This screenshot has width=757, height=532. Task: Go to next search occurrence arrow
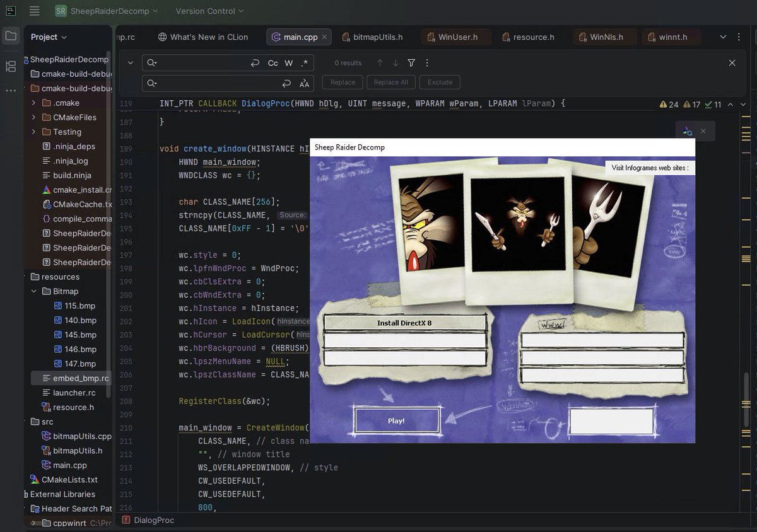[396, 63]
